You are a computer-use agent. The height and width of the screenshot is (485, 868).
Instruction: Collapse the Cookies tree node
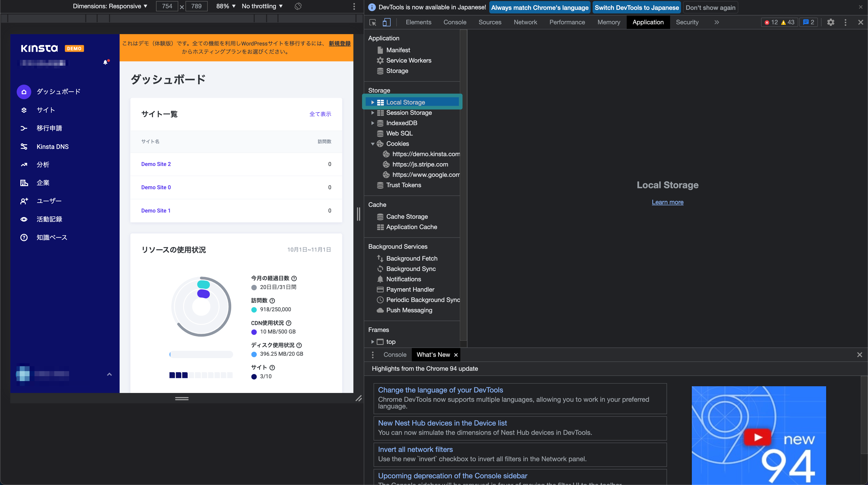click(x=372, y=144)
